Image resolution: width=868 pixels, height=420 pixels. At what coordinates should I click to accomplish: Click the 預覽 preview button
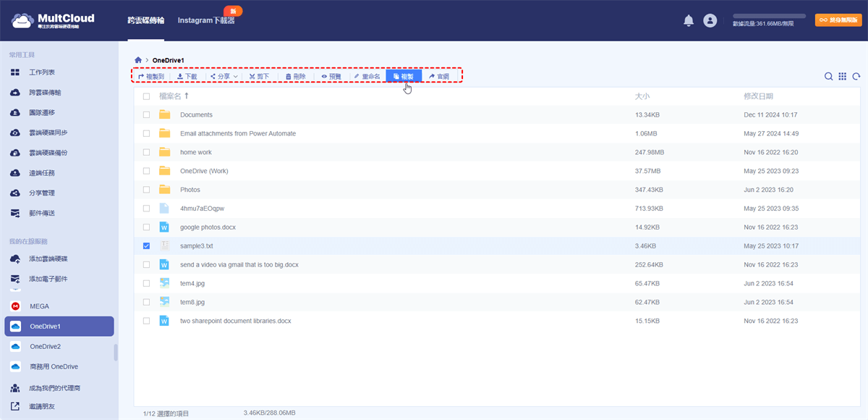(x=331, y=76)
